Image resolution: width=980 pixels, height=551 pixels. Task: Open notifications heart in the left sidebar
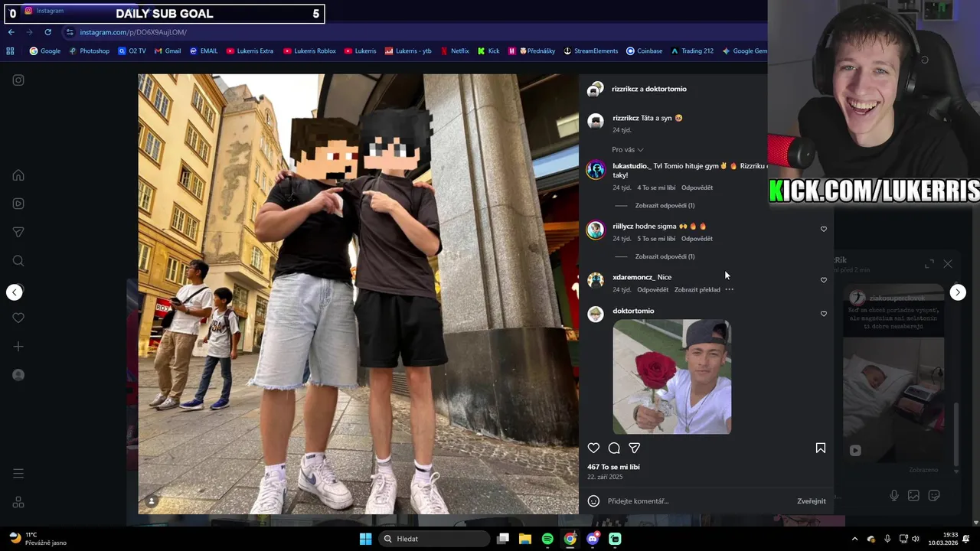(x=18, y=318)
